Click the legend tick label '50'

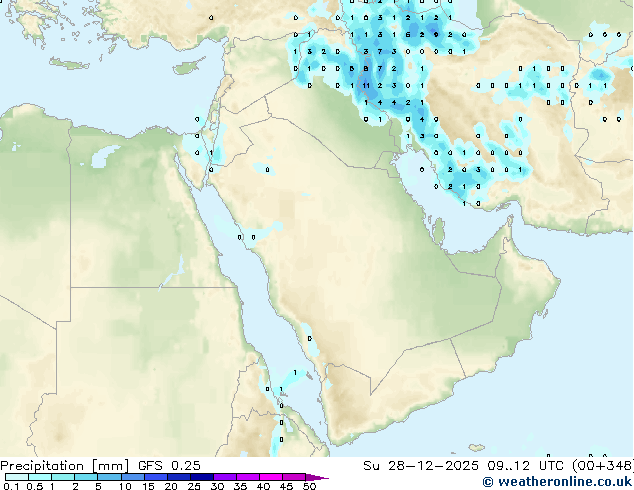pos(309,486)
